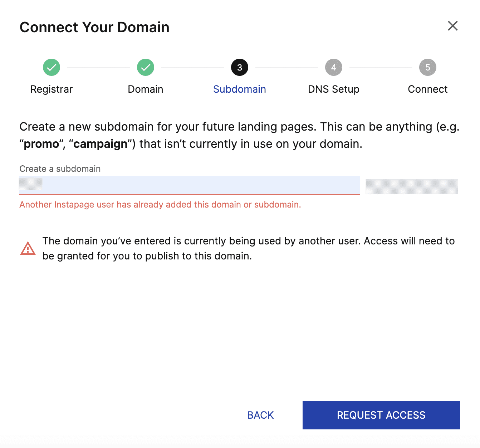
Task: Click the Registrar step green checkmark icon
Action: [52, 67]
